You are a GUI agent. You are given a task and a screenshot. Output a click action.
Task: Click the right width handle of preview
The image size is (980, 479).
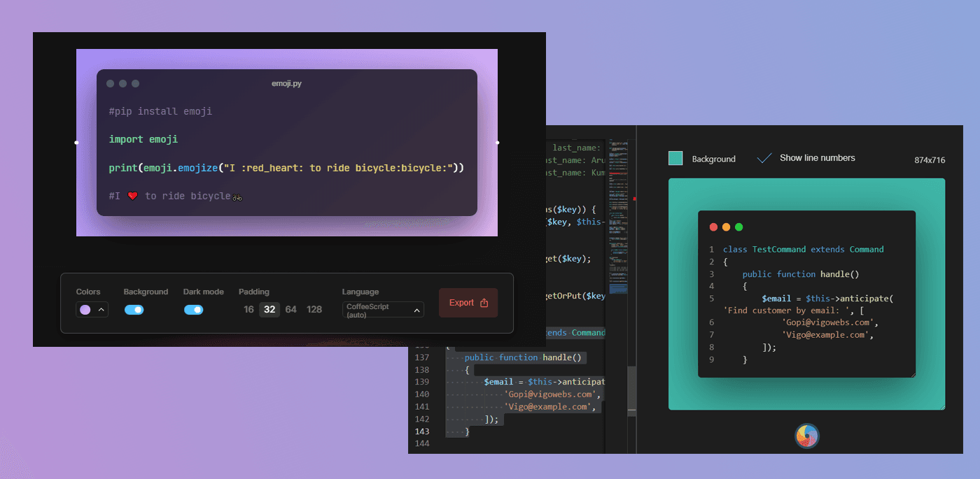click(497, 143)
